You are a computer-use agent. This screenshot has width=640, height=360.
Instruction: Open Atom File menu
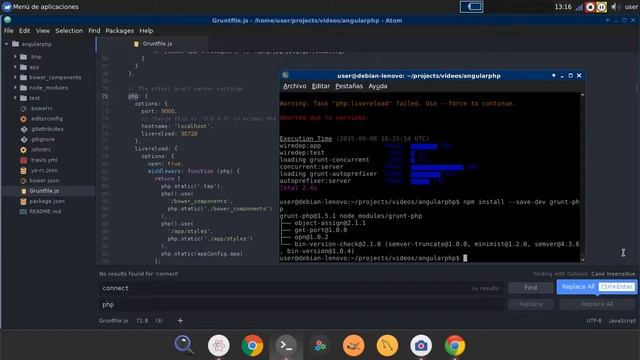coord(9,31)
